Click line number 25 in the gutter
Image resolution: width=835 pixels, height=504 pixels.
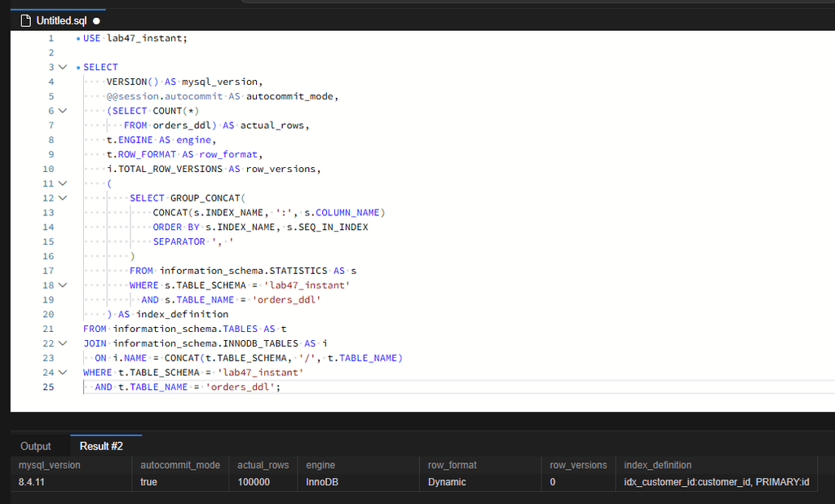pos(48,387)
